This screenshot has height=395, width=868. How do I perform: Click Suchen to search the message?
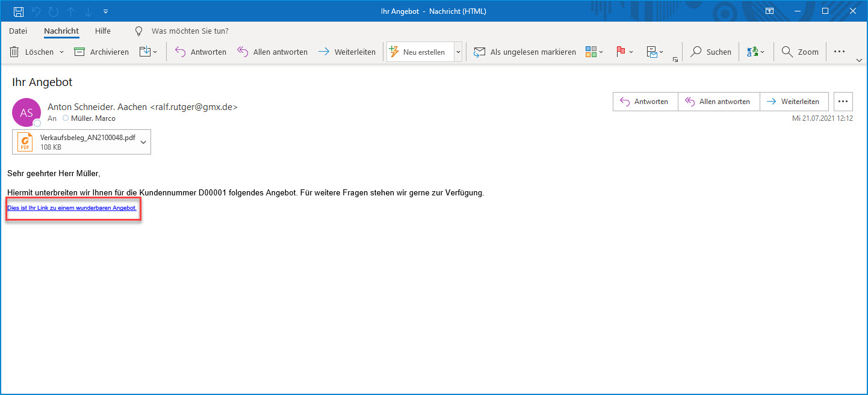tap(711, 52)
